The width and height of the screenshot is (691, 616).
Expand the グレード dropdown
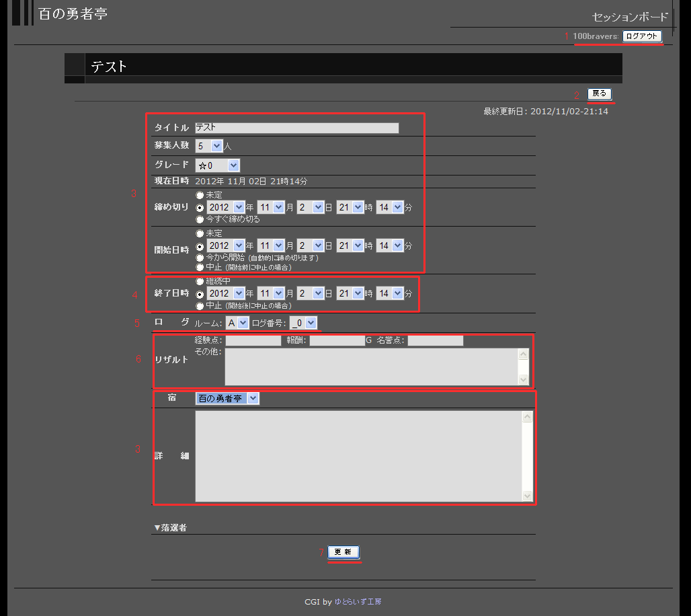[217, 165]
